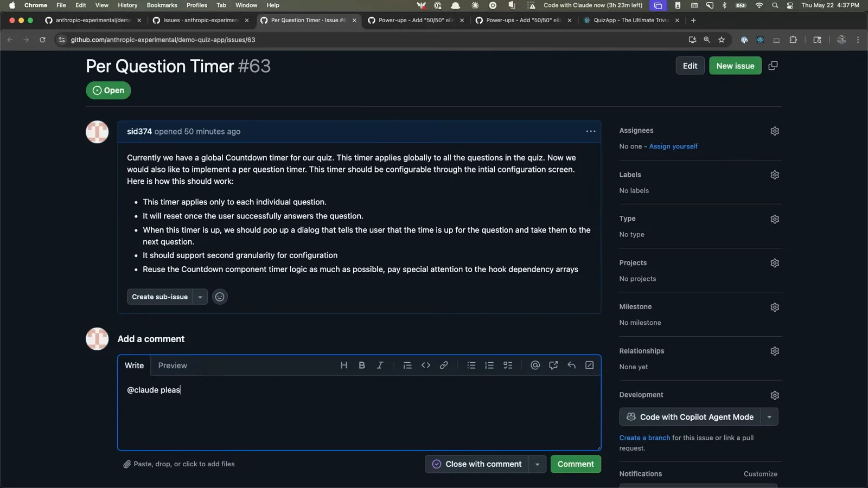Open Chrome Bookmarks menu

[x=162, y=5]
